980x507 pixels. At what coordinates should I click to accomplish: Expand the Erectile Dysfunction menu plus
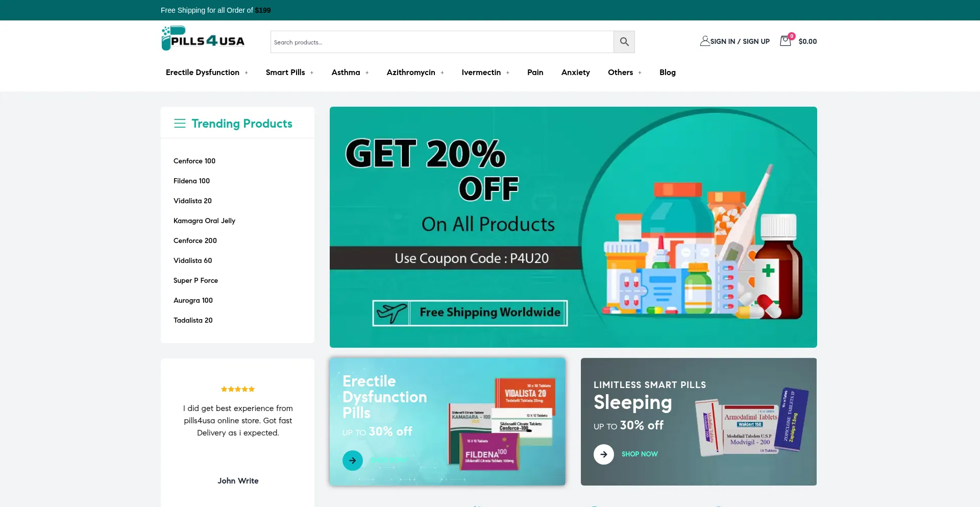(x=246, y=73)
